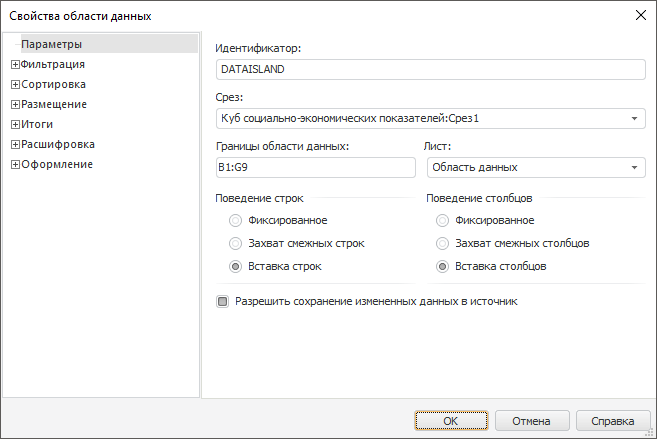The height and width of the screenshot is (439, 657).
Task: Choose Вставка столбцов radio button
Action: (443, 266)
